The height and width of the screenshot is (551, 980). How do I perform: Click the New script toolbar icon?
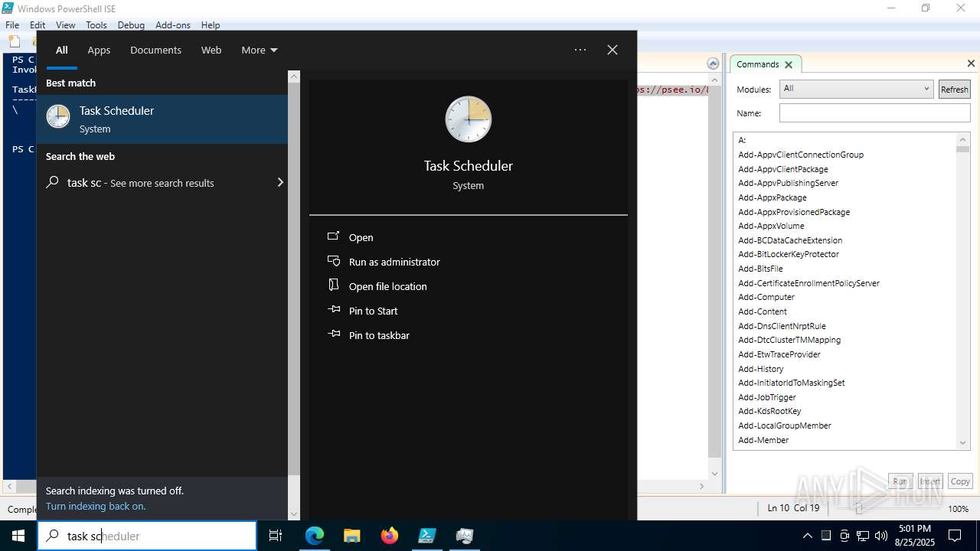tap(13, 41)
